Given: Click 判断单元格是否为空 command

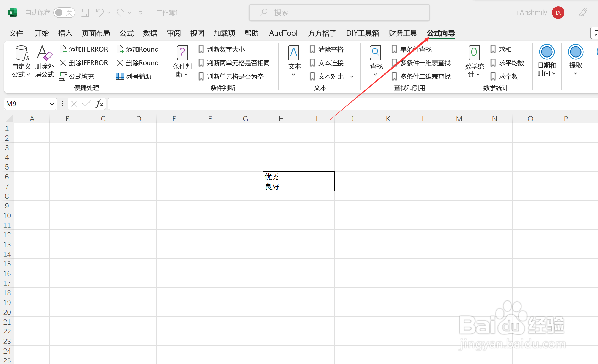Looking at the screenshot, I should click(x=231, y=76).
